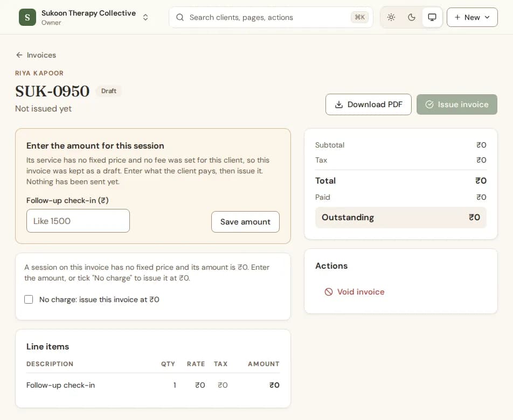Void this invoice

point(355,292)
